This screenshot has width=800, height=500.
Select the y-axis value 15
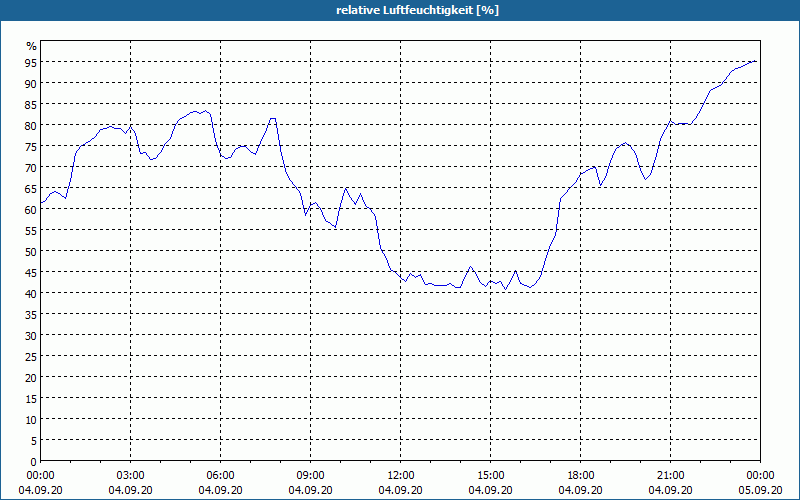[31, 398]
